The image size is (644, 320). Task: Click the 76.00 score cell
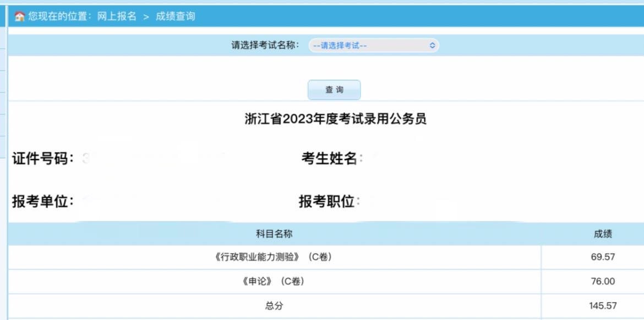click(603, 282)
